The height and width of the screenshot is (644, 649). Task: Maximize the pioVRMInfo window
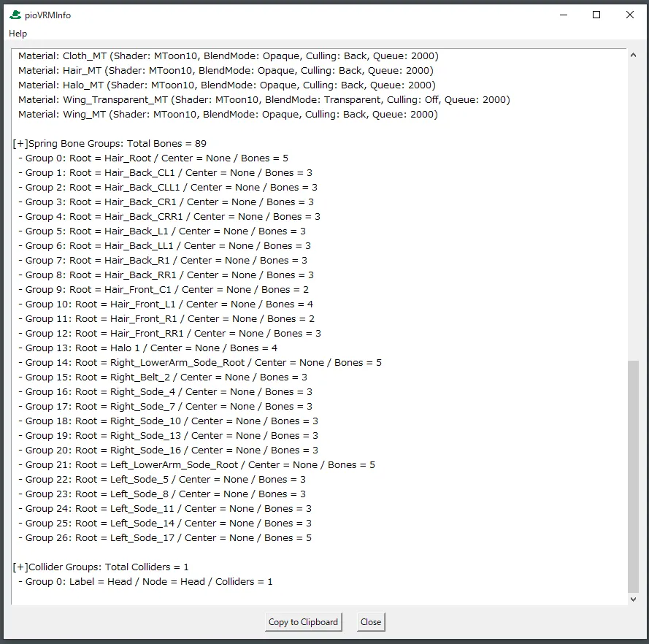point(596,15)
